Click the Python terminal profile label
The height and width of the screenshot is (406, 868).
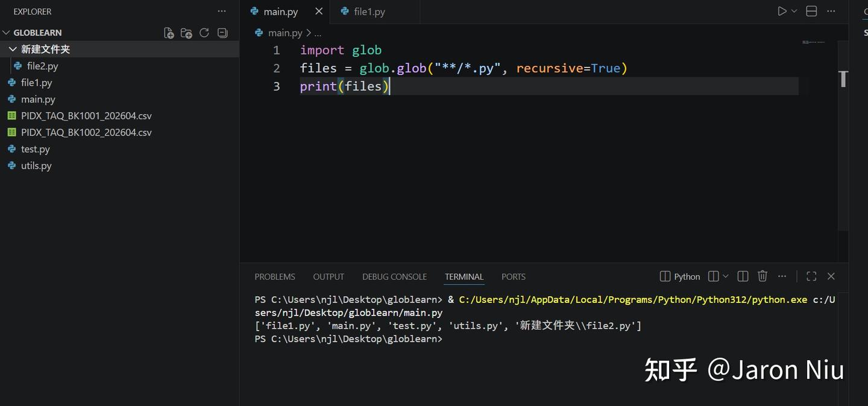click(680, 277)
